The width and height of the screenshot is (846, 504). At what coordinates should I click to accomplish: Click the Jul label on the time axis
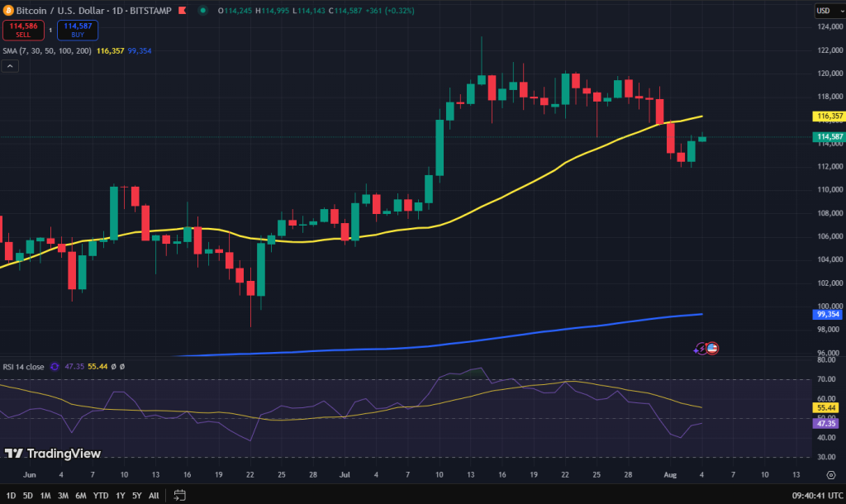point(345,475)
